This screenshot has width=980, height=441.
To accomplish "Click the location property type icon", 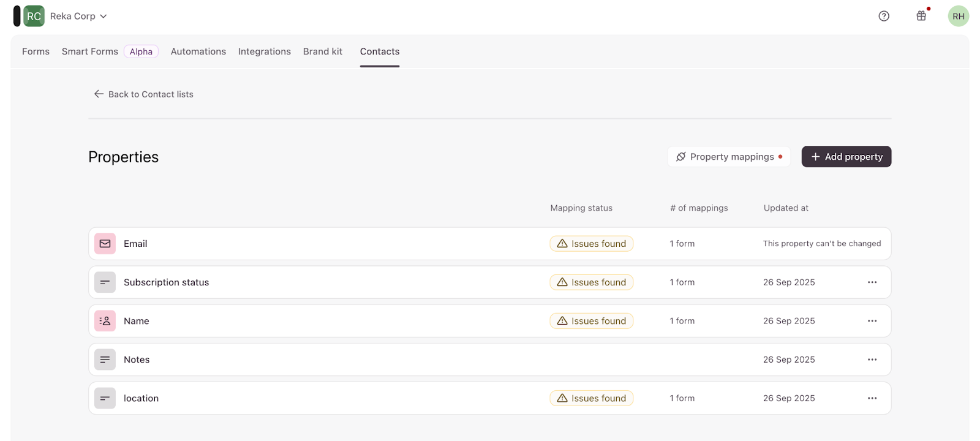I will [105, 398].
